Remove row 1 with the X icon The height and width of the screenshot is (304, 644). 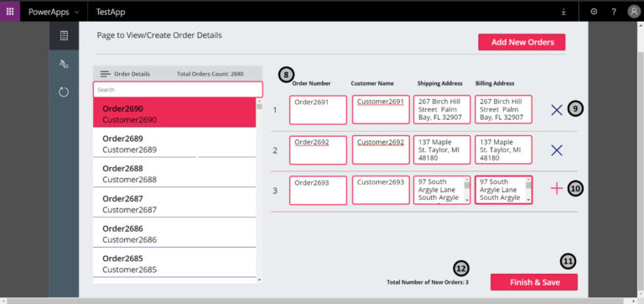pos(557,110)
